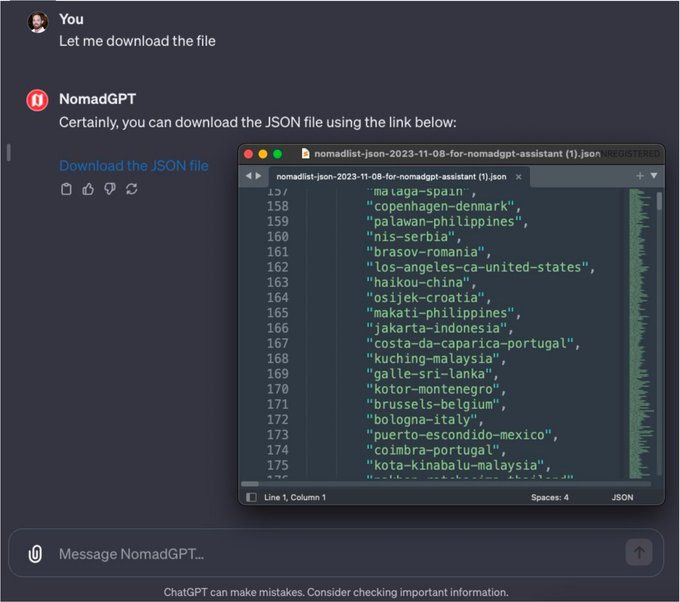Image resolution: width=680 pixels, height=602 pixels.
Task: Regenerate the NomadGPT response
Action: click(132, 189)
